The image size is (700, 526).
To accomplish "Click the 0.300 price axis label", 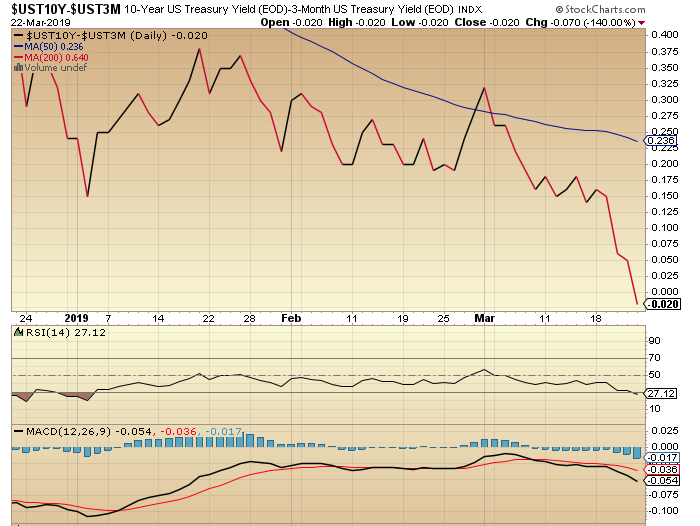I will pos(665,100).
